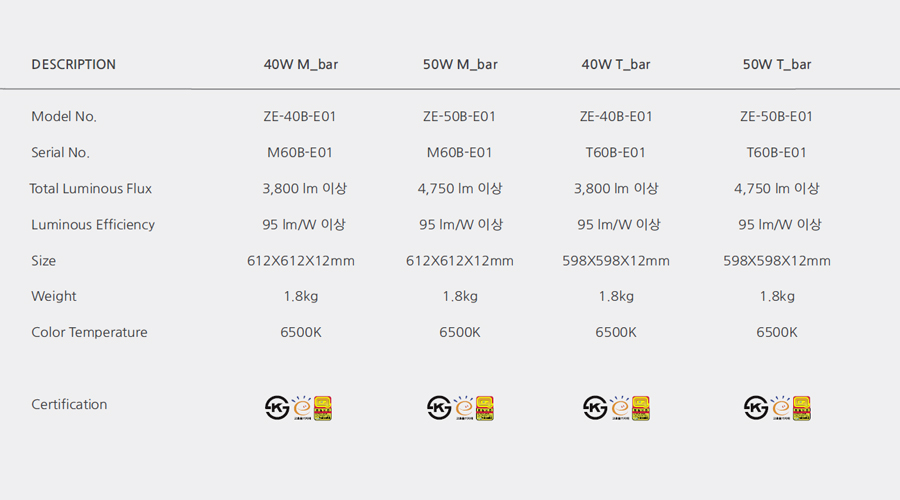
Task: Click the 50W M_bar column header
Action: coord(460,64)
